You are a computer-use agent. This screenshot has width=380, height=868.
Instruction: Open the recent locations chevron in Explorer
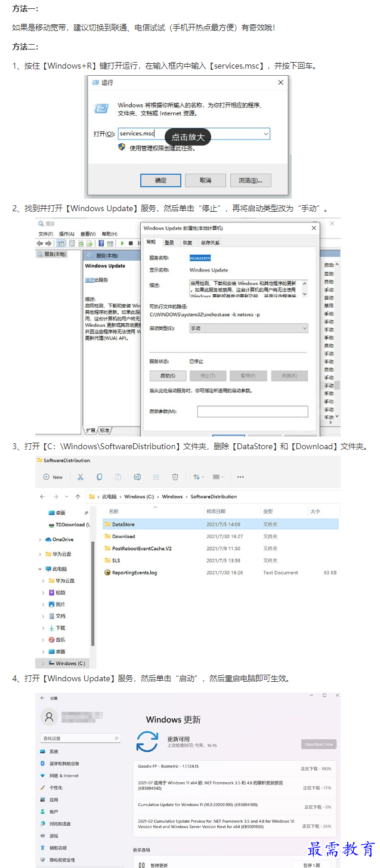(x=66, y=496)
